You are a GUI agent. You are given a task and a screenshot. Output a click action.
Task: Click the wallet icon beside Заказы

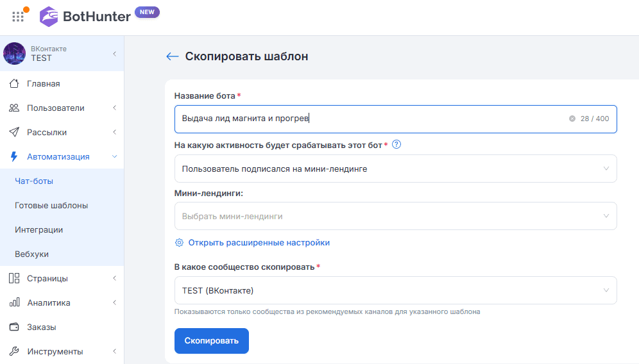click(x=14, y=327)
